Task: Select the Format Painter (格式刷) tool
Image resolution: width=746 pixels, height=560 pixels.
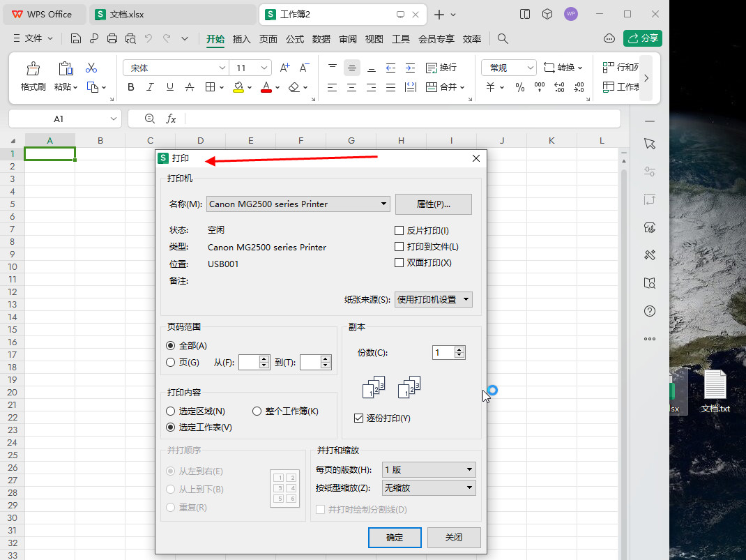Action: [x=33, y=76]
